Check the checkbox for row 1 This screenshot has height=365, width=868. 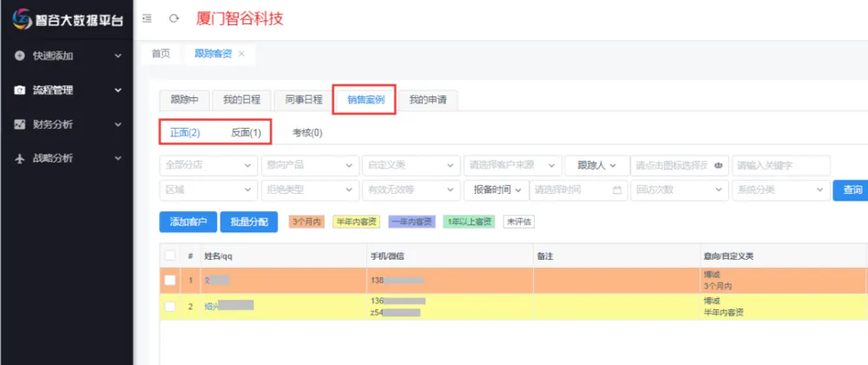pos(170,280)
